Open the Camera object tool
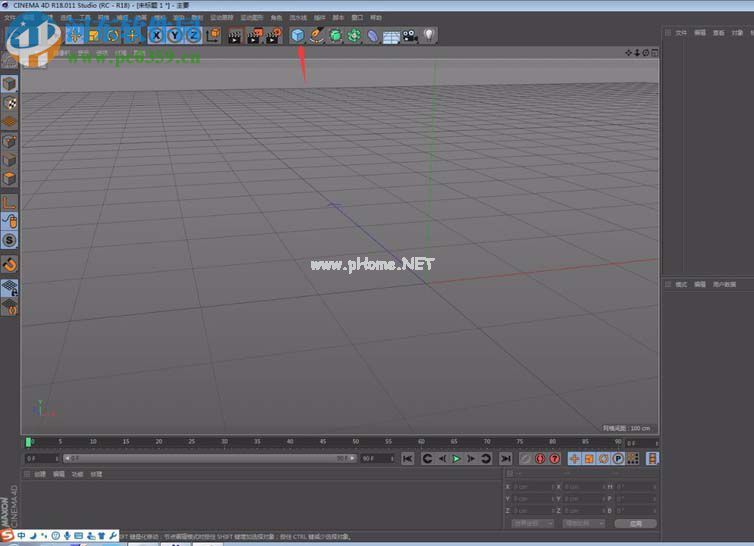 coord(410,36)
